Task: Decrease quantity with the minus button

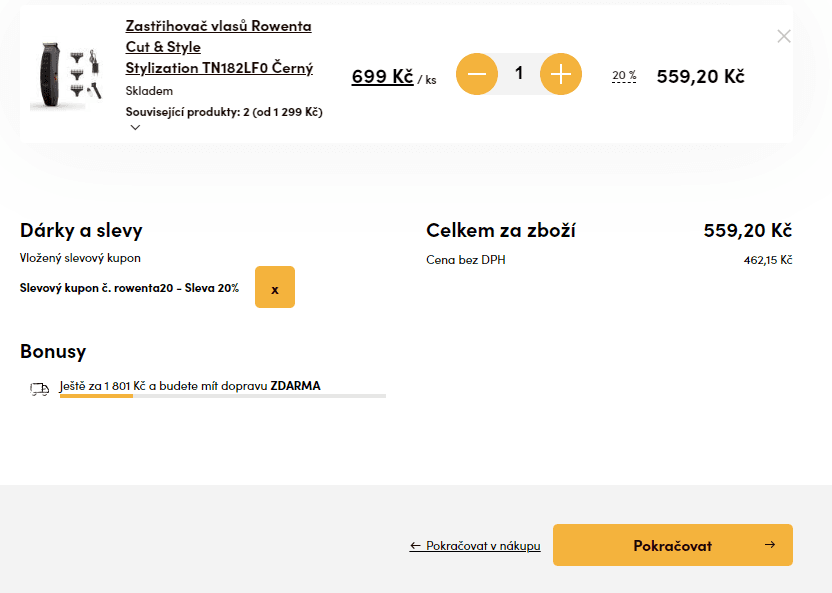Action: 476,74
